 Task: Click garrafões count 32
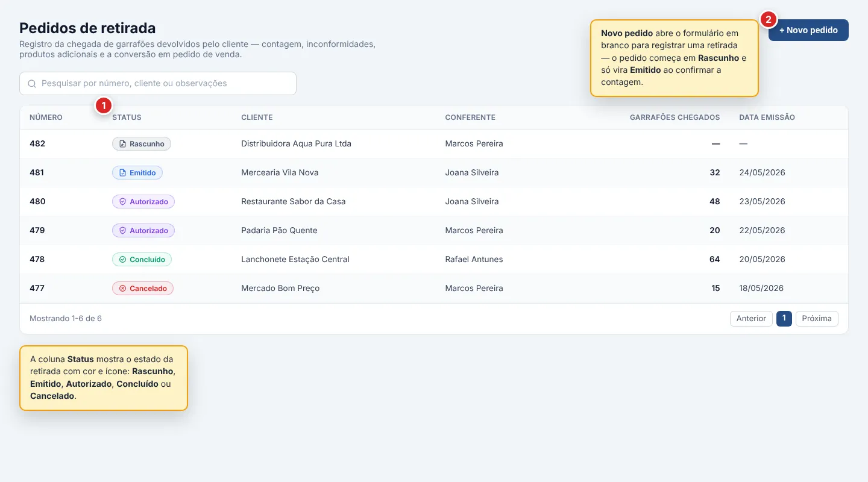(x=715, y=173)
